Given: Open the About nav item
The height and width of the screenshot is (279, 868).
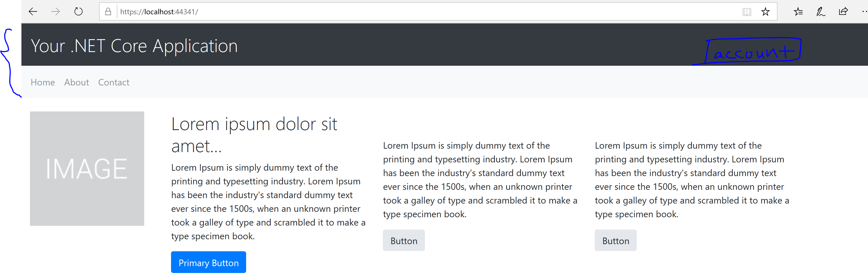Looking at the screenshot, I should pos(77,82).
